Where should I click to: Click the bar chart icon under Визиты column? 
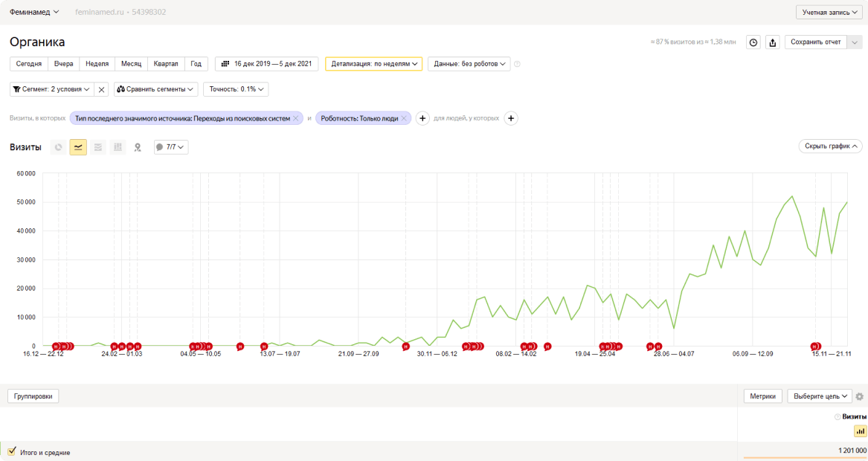point(861,431)
